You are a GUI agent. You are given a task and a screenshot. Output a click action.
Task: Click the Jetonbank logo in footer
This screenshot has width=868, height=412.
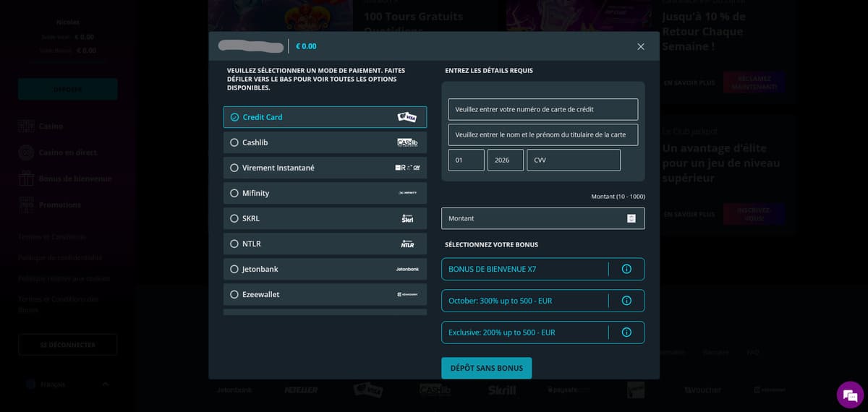point(234,390)
